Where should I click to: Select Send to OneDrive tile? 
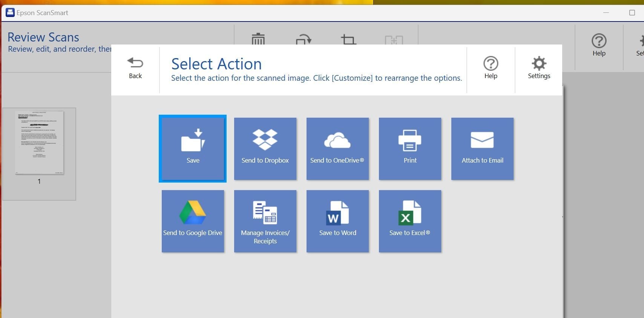point(337,149)
